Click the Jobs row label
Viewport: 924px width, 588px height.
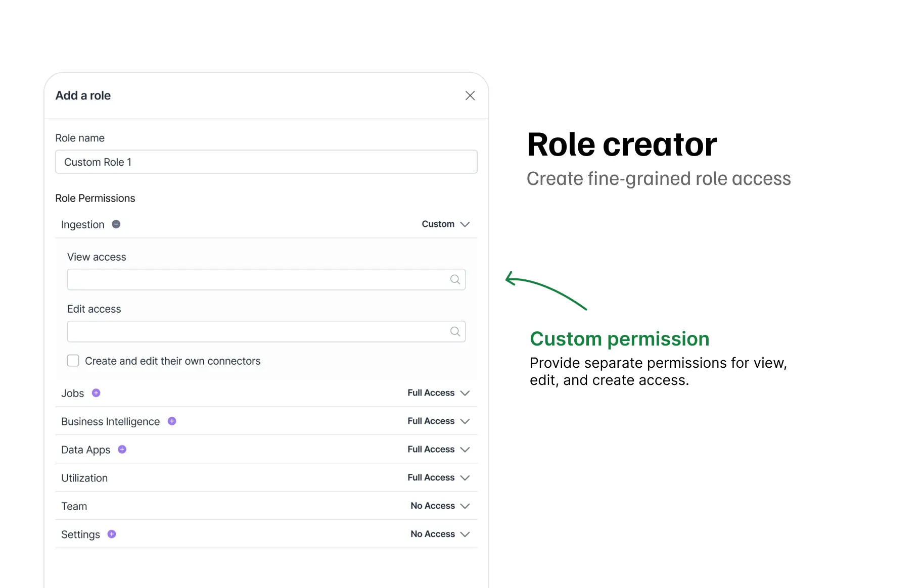pos(73,394)
